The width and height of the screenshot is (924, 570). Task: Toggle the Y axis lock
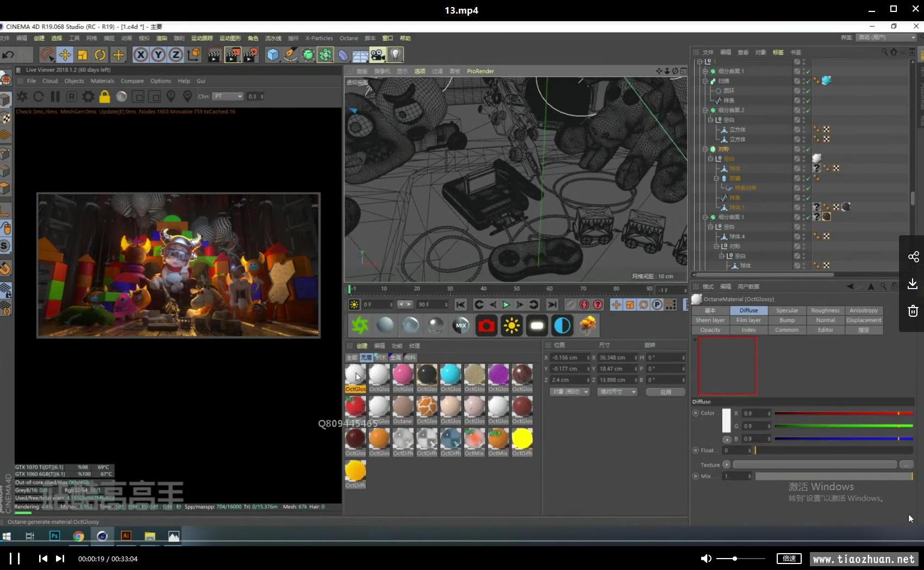(x=158, y=54)
